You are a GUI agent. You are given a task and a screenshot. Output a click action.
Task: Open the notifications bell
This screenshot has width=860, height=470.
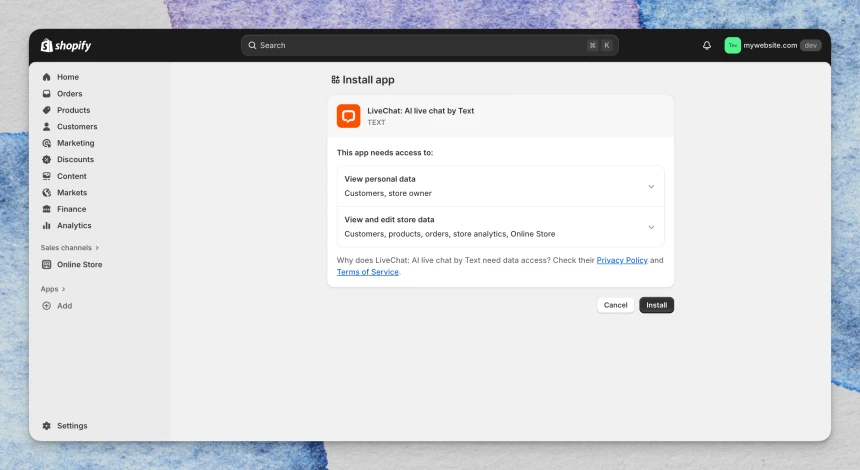[707, 46]
